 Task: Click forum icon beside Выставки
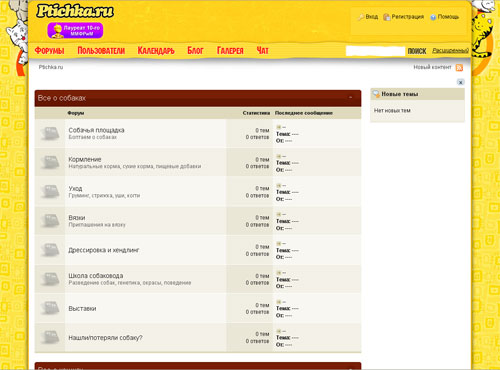(50, 308)
